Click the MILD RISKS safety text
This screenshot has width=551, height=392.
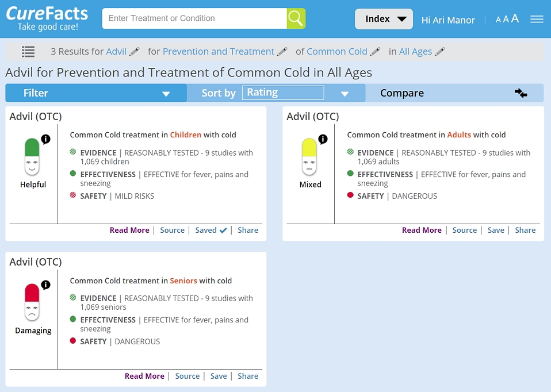[x=134, y=196]
